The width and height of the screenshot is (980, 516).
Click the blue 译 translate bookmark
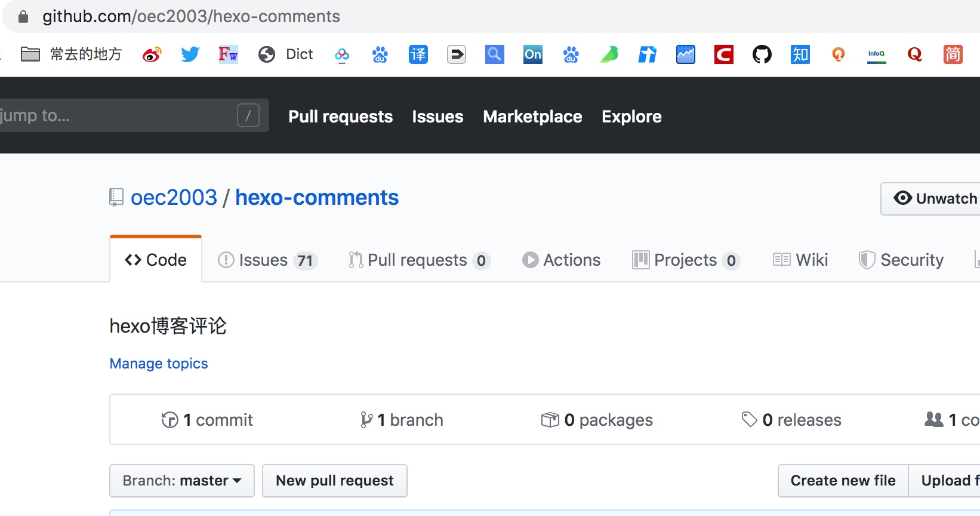[418, 55]
